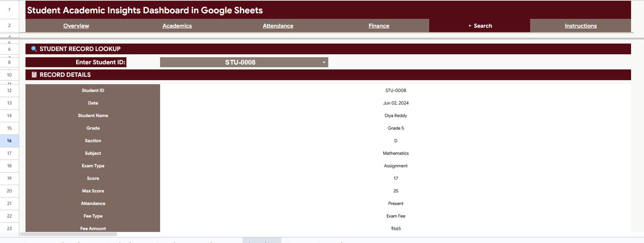Click the Score label cell
Image resolution: width=644 pixels, height=243 pixels.
(93, 178)
